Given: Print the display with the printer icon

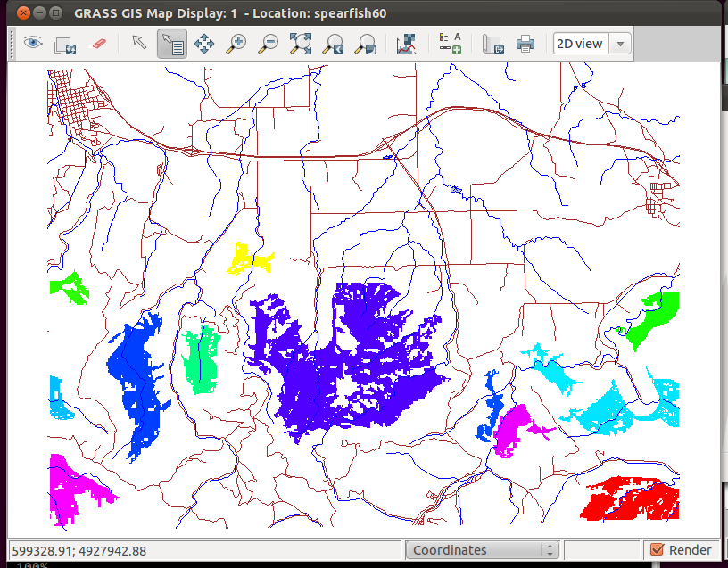Looking at the screenshot, I should [x=525, y=44].
